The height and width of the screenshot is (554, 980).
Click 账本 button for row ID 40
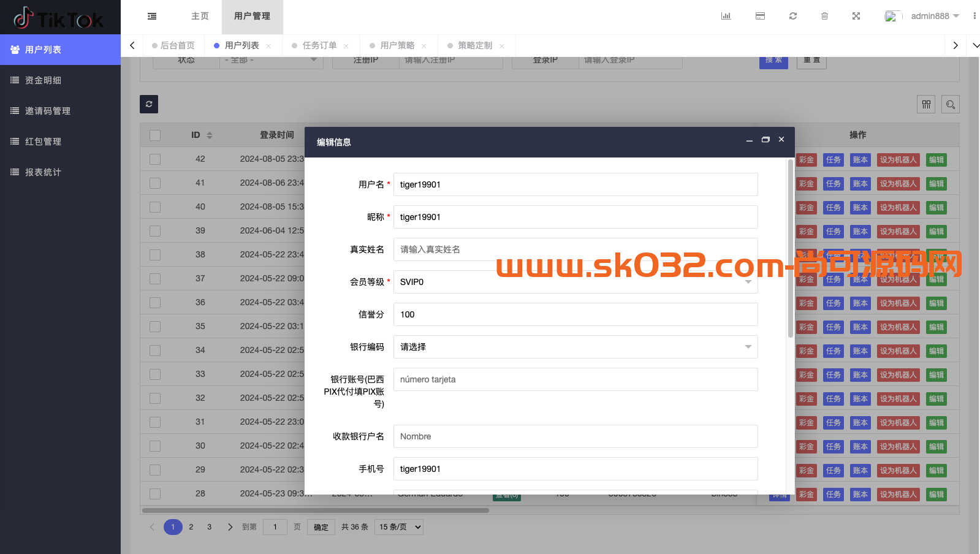click(x=860, y=208)
